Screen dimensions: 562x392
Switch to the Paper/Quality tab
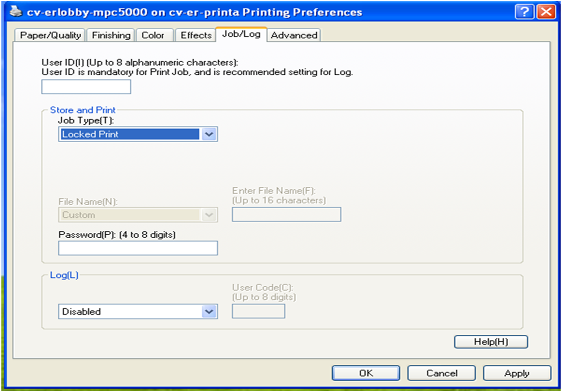[50, 35]
